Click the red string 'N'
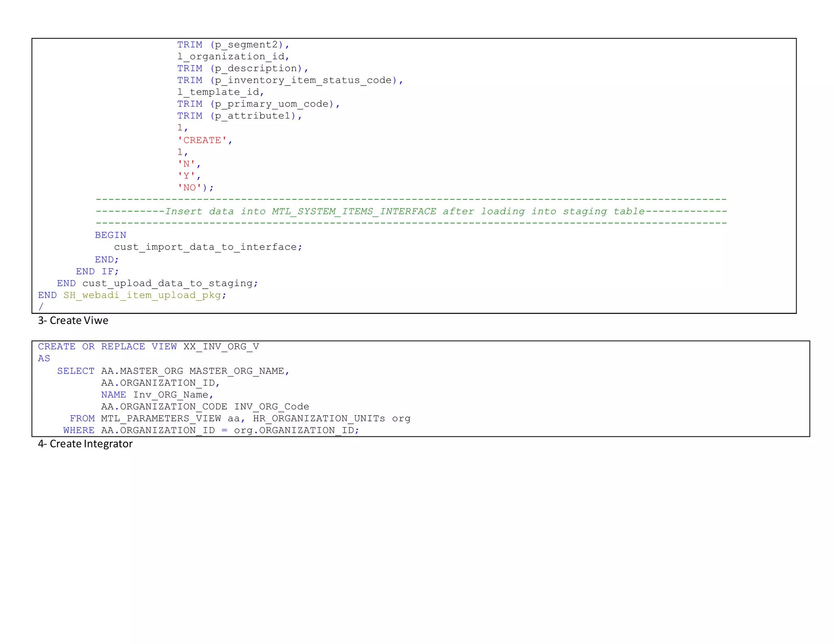This screenshot has height=644, width=834. pos(187,164)
